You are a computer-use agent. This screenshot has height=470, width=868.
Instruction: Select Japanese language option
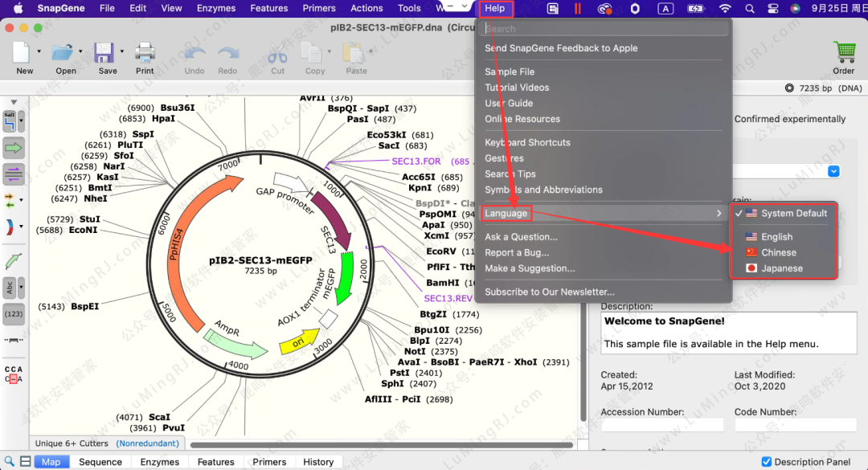point(781,268)
